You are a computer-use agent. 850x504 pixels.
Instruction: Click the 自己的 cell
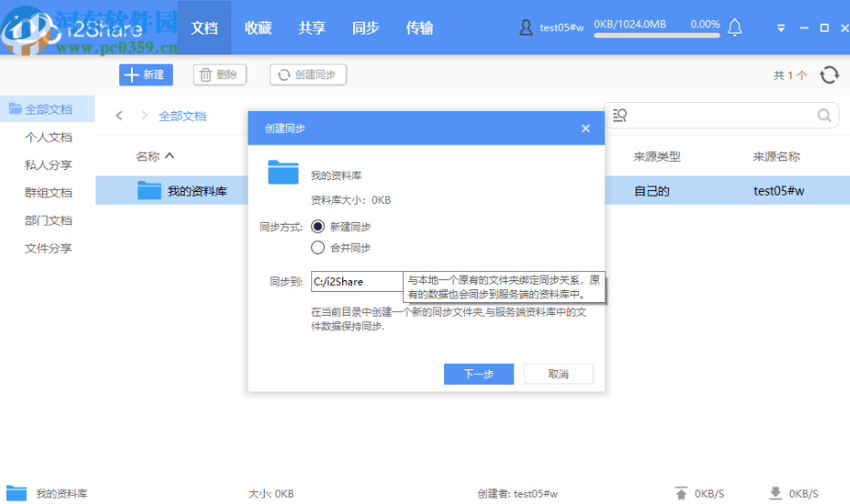[652, 191]
